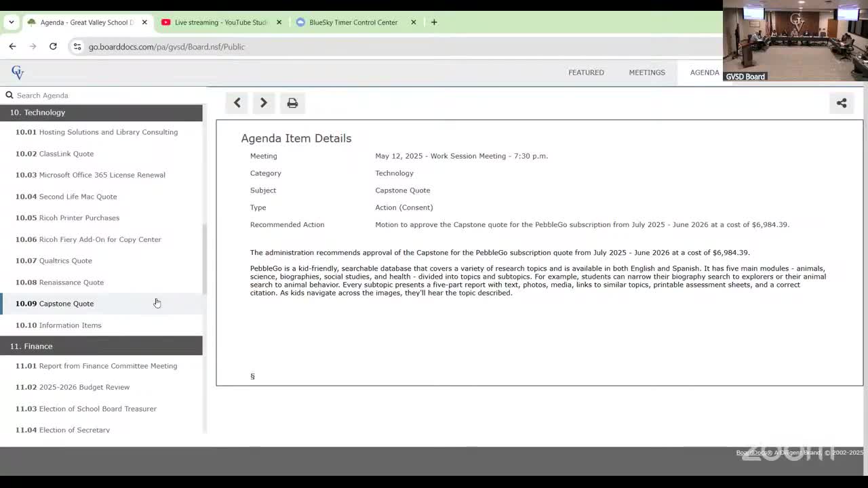This screenshot has height=488, width=868.
Task: Click the Agenda Item Details heading
Action: 296,138
